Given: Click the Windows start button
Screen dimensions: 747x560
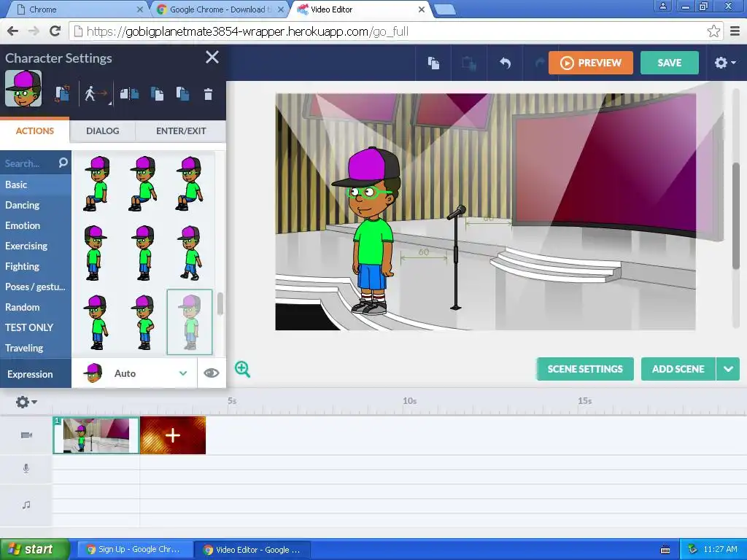Looking at the screenshot, I should [x=35, y=549].
